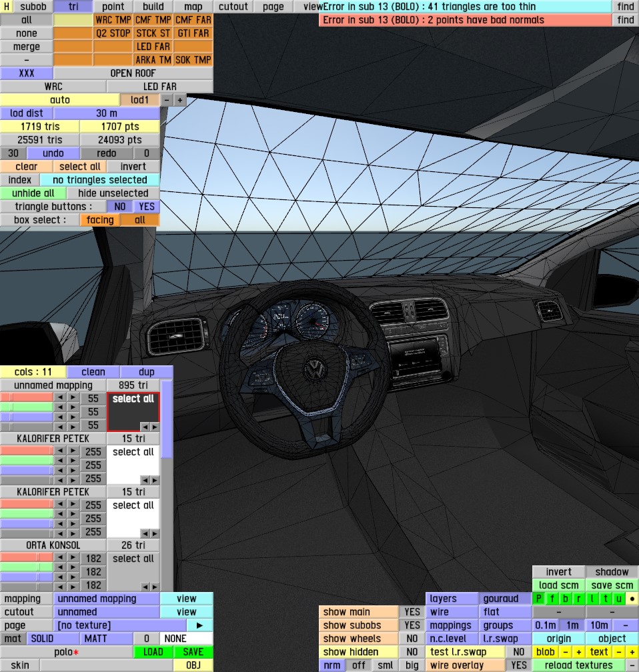Select the green r view button

click(578, 598)
